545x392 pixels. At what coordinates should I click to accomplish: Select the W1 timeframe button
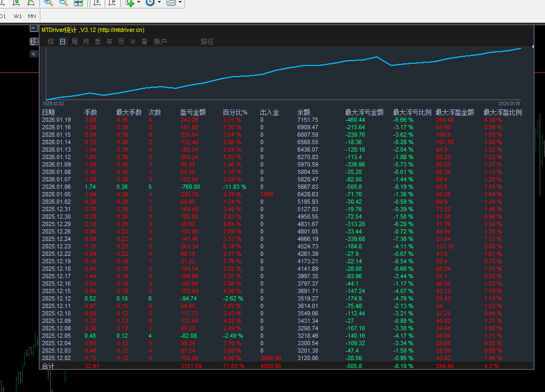[x=18, y=16]
